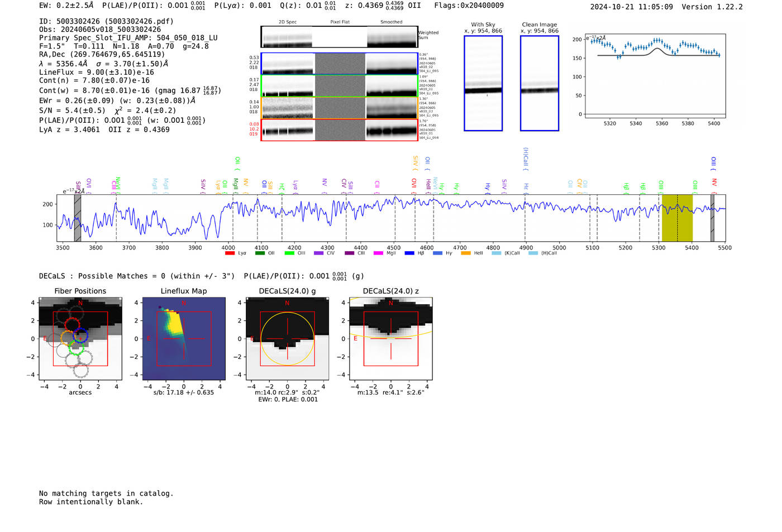The image size is (782, 532).
Task: Click the blue Hβ legend swatch
Action: point(409,253)
